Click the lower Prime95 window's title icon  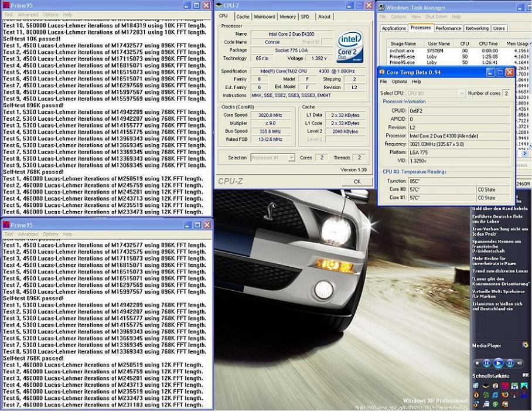coord(6,225)
